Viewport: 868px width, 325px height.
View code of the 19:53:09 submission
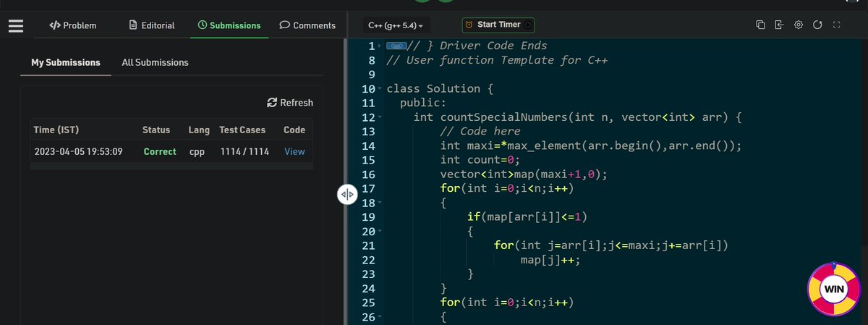click(x=294, y=151)
